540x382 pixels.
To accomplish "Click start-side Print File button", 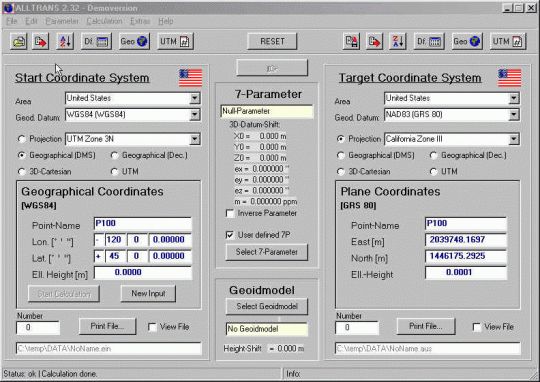I will 107,326.
